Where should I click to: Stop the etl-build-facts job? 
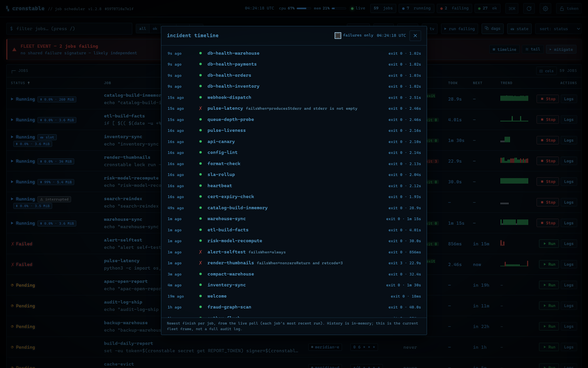tap(548, 120)
